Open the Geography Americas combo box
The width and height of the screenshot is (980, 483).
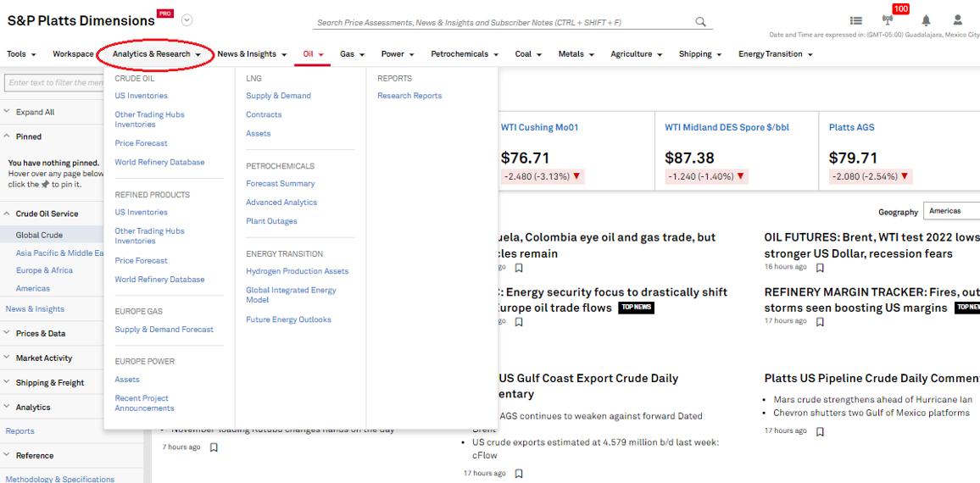pyautogui.click(x=950, y=211)
